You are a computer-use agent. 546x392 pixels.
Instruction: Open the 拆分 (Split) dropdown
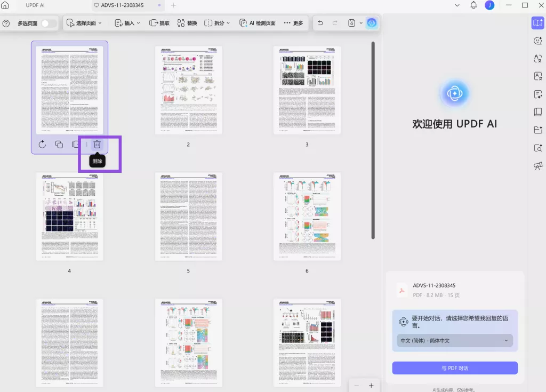(x=215, y=23)
